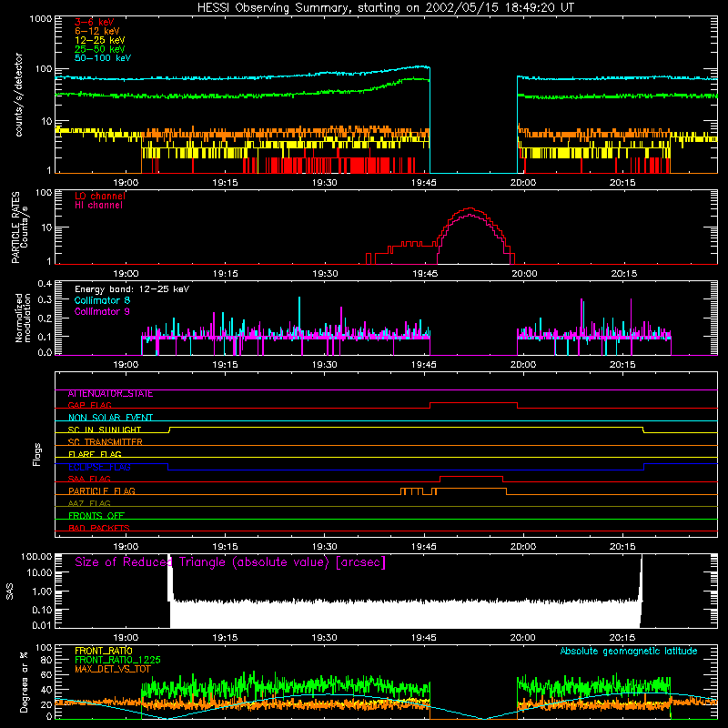
Task: Click the ATTENUATOR_STATE flag label
Action: pos(110,394)
